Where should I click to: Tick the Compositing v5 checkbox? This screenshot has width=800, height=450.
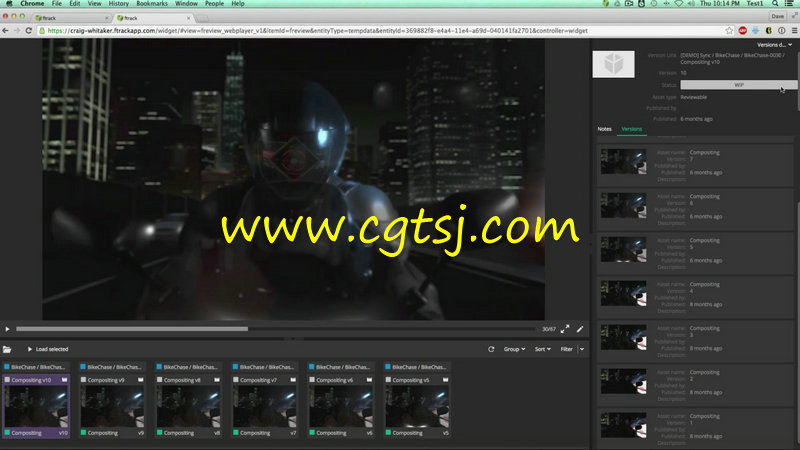tap(388, 380)
